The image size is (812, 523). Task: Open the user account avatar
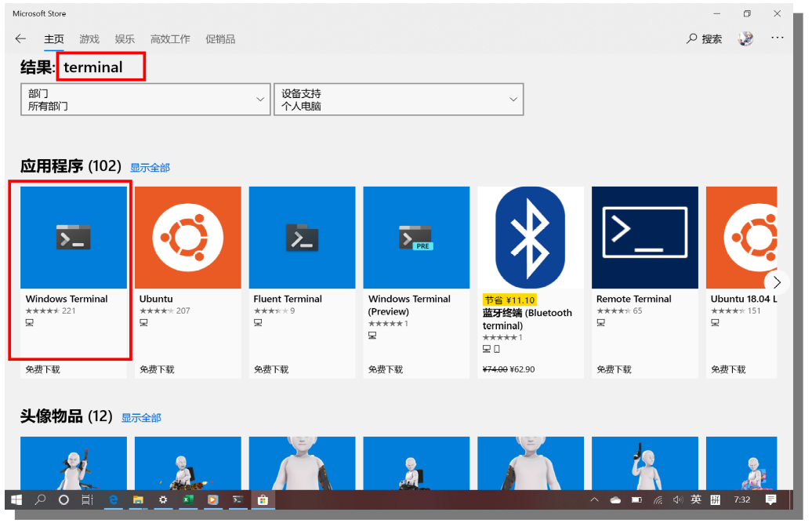point(745,38)
